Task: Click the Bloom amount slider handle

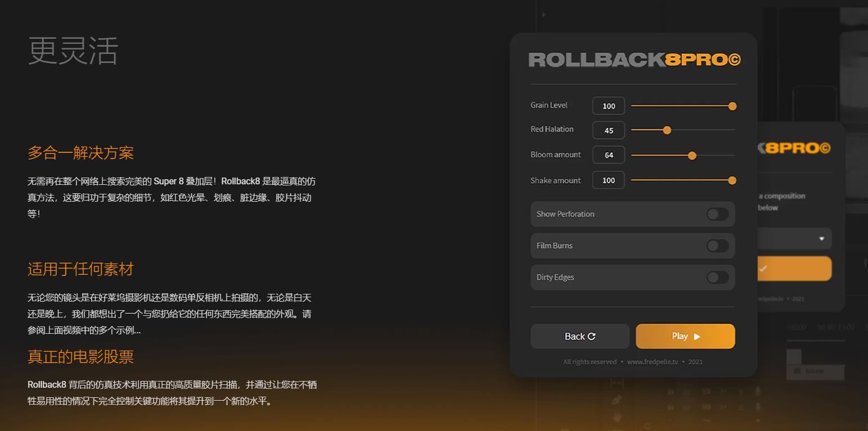Action: tap(692, 155)
